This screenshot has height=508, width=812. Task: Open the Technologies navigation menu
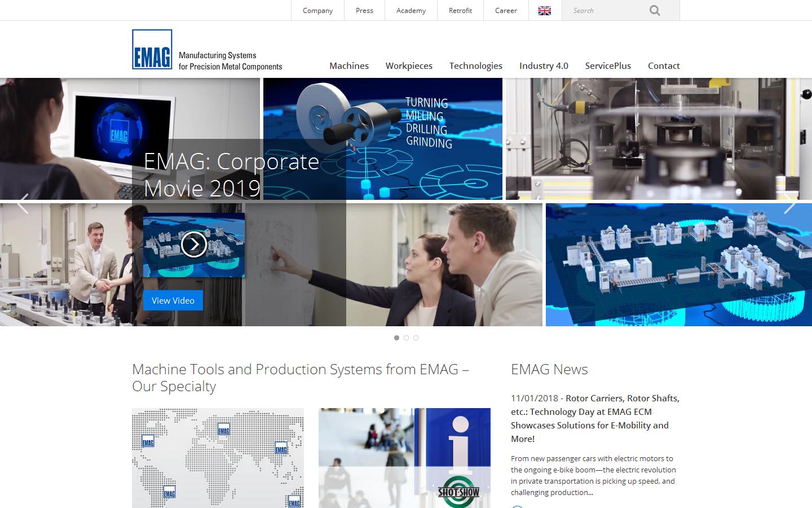point(476,65)
